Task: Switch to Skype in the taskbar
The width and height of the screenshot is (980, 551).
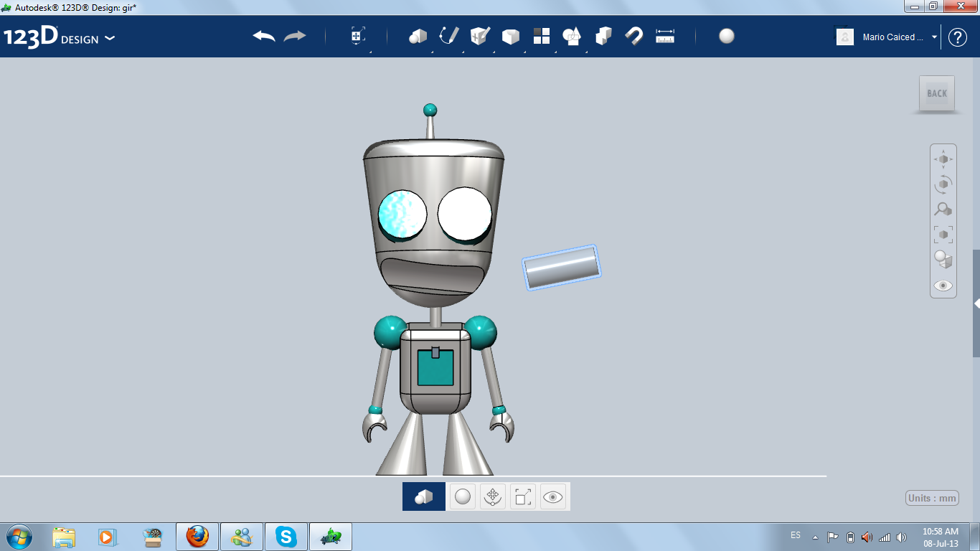Action: [x=286, y=537]
